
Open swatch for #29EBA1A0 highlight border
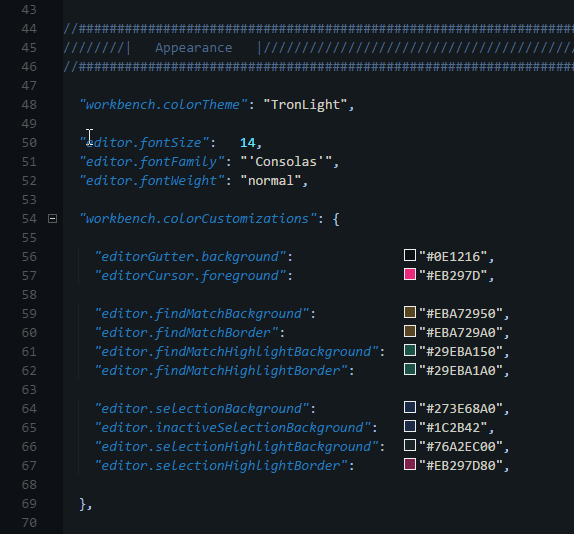[x=410, y=369]
